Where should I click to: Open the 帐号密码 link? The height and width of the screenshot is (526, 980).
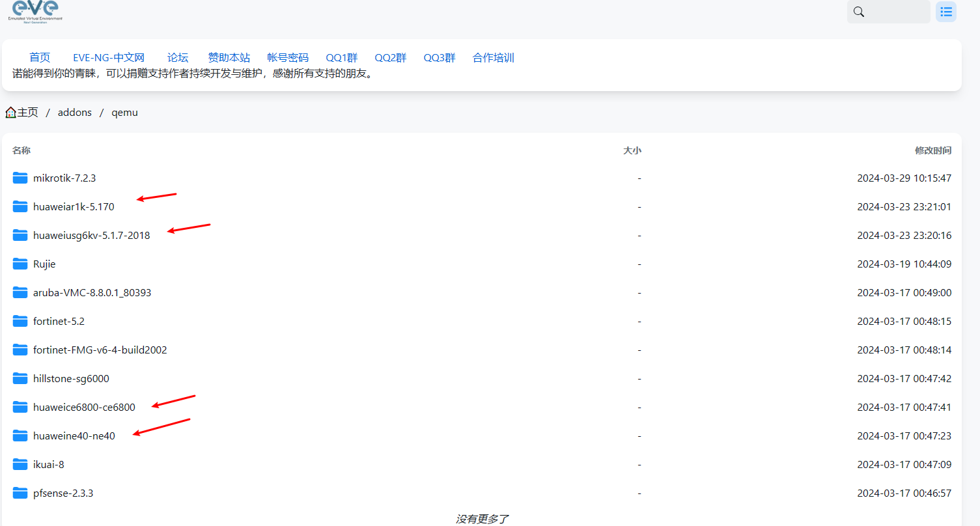[x=288, y=58]
